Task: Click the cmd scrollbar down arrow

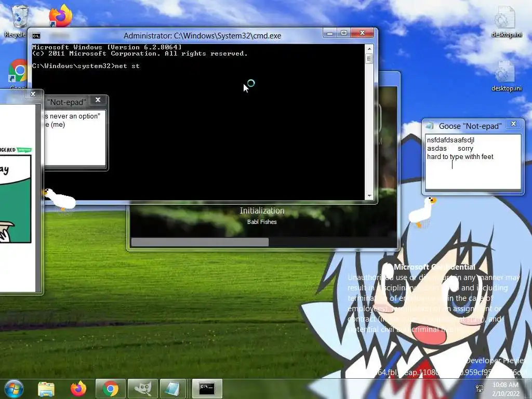Action: pos(369,196)
